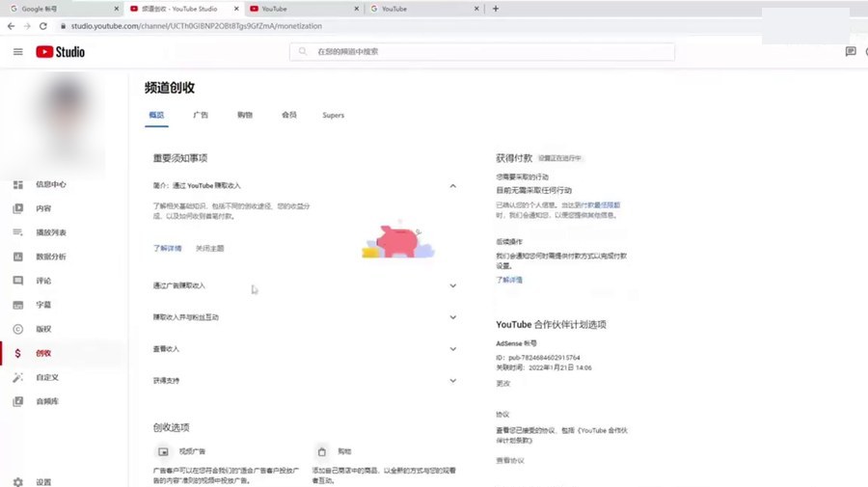
Task: Open the 付款最低限额 link
Action: click(x=600, y=205)
